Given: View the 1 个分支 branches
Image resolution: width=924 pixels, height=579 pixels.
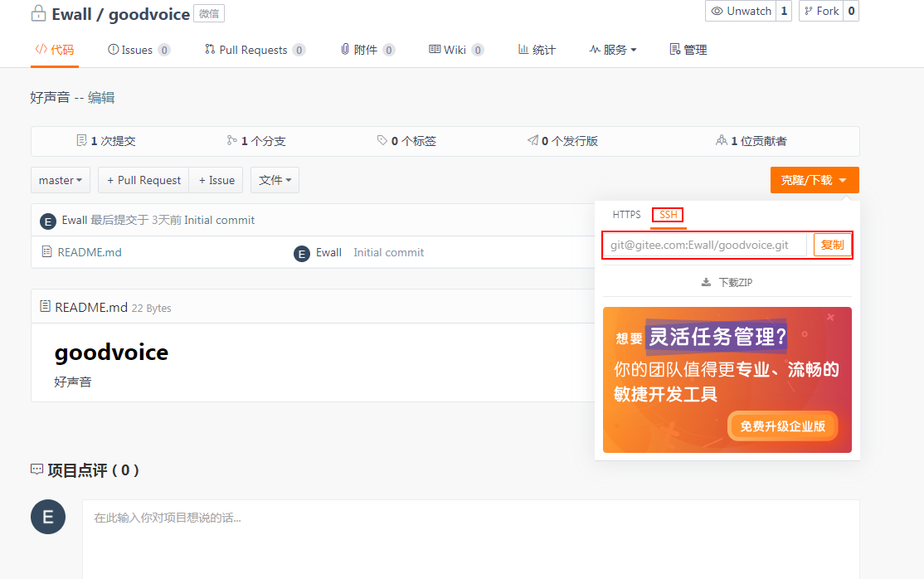Looking at the screenshot, I should click(x=256, y=141).
